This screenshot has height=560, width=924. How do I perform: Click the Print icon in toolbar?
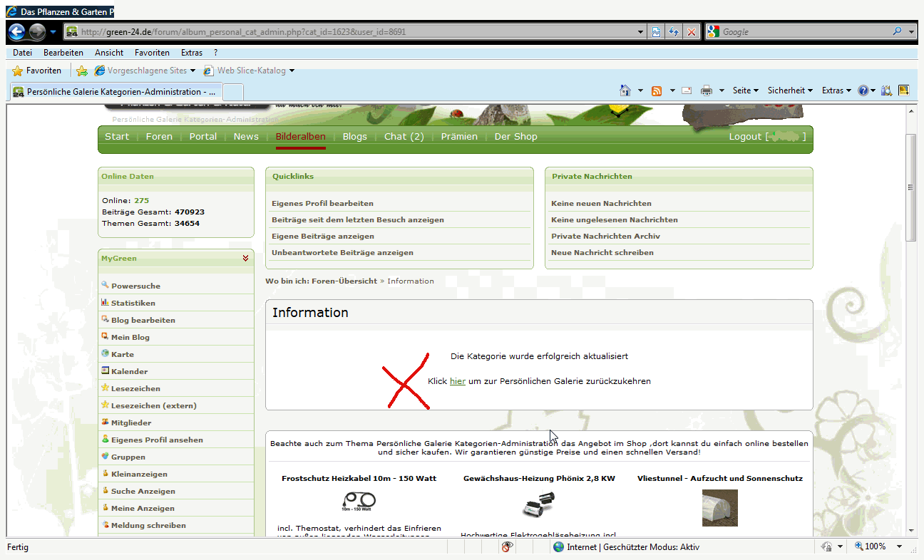(x=707, y=90)
